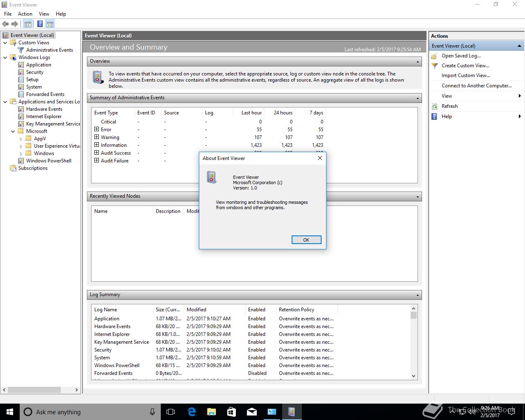The height and width of the screenshot is (420, 525).
Task: Collapse Custom Views tree node
Action: point(5,43)
